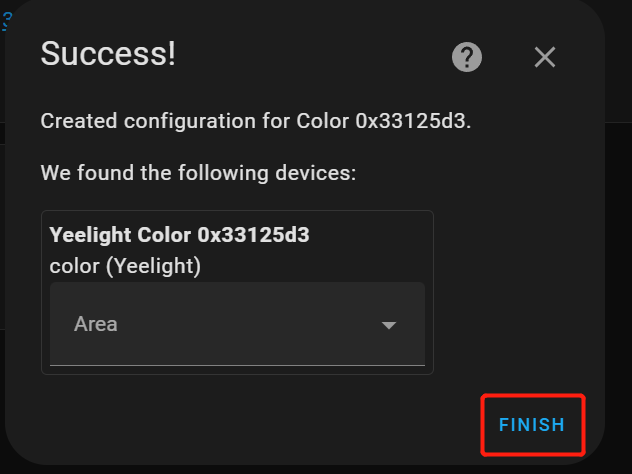The width and height of the screenshot is (632, 474).
Task: Click empty space right of the device card
Action: click(516, 293)
